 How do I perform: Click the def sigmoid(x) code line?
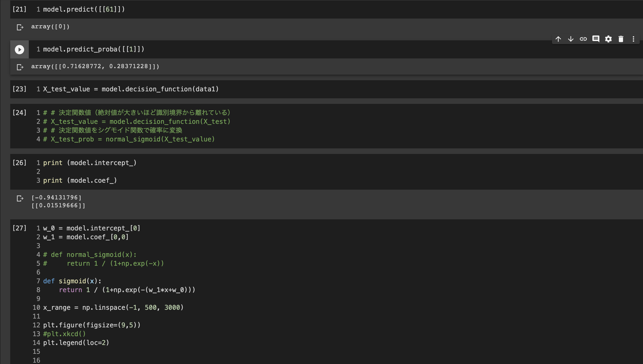(72, 281)
